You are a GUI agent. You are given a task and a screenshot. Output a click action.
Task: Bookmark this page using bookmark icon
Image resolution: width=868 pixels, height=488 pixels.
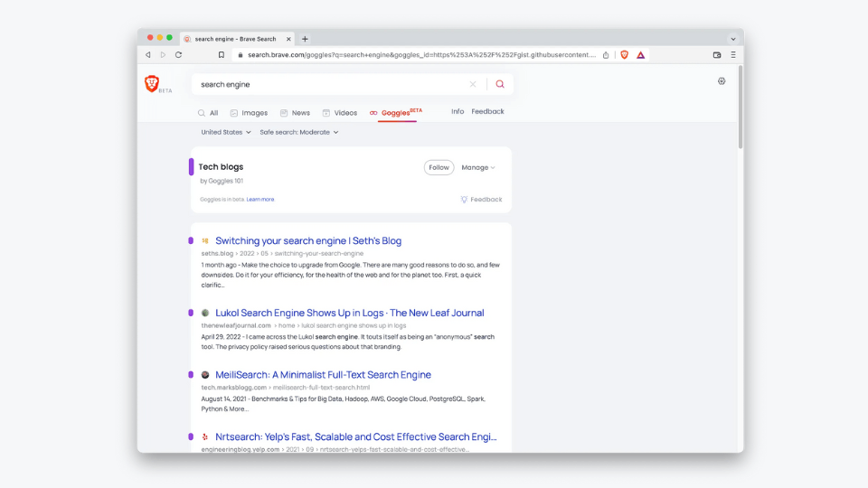click(221, 55)
